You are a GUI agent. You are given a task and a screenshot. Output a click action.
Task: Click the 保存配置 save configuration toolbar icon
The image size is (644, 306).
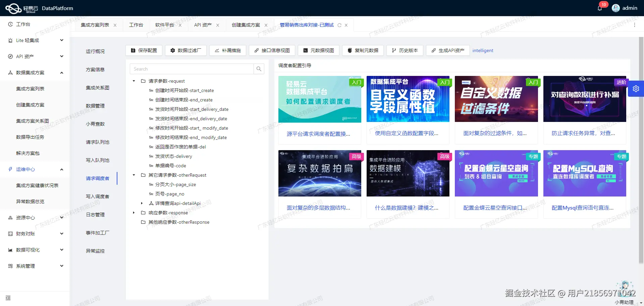click(144, 50)
